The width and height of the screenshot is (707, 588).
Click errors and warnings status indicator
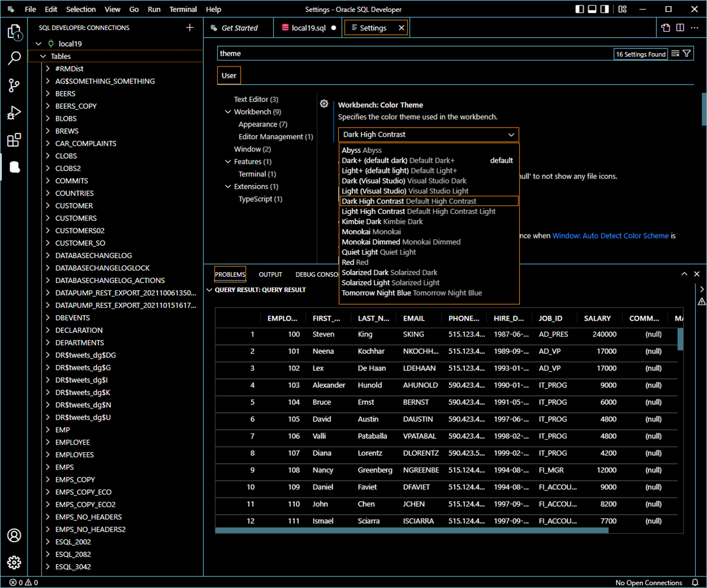tap(24, 582)
